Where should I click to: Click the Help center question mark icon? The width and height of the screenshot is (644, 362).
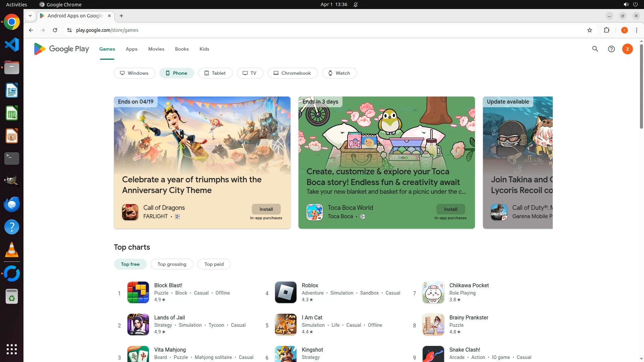[611, 49]
